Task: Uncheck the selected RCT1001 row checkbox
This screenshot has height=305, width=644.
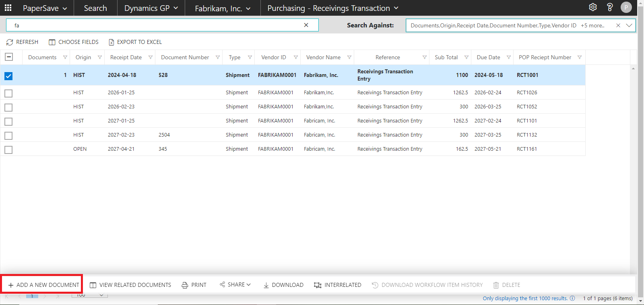Action: tap(8, 76)
